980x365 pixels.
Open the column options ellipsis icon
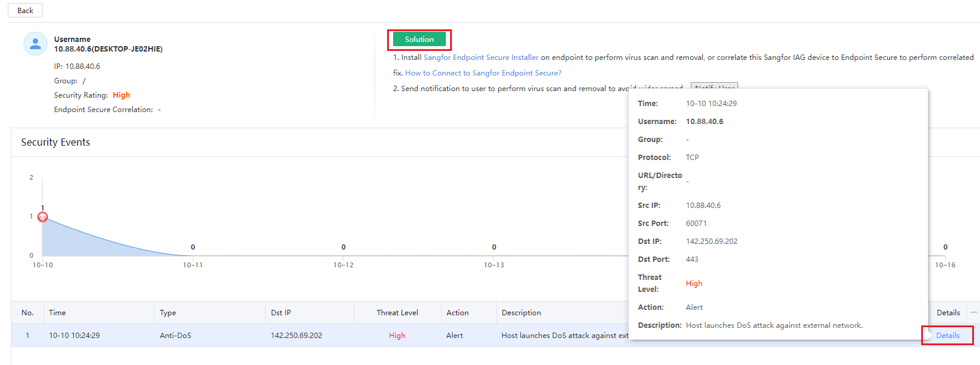coord(973,312)
